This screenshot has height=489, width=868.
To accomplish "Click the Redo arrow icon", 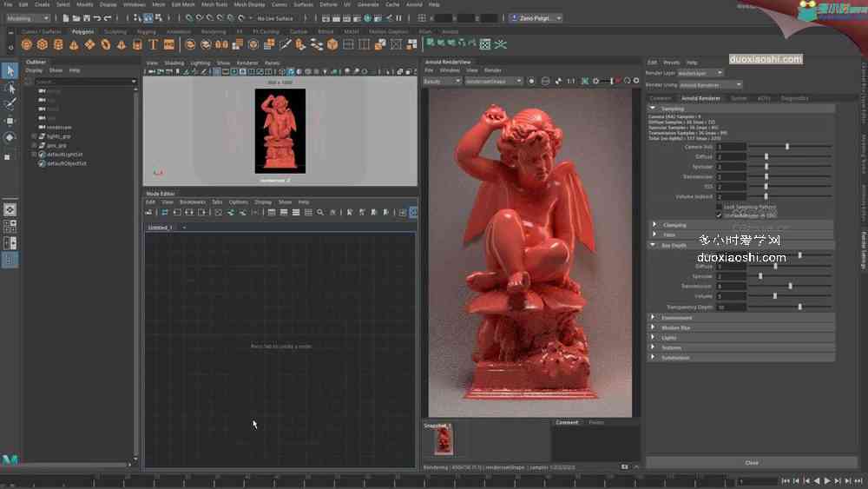I will click(108, 18).
